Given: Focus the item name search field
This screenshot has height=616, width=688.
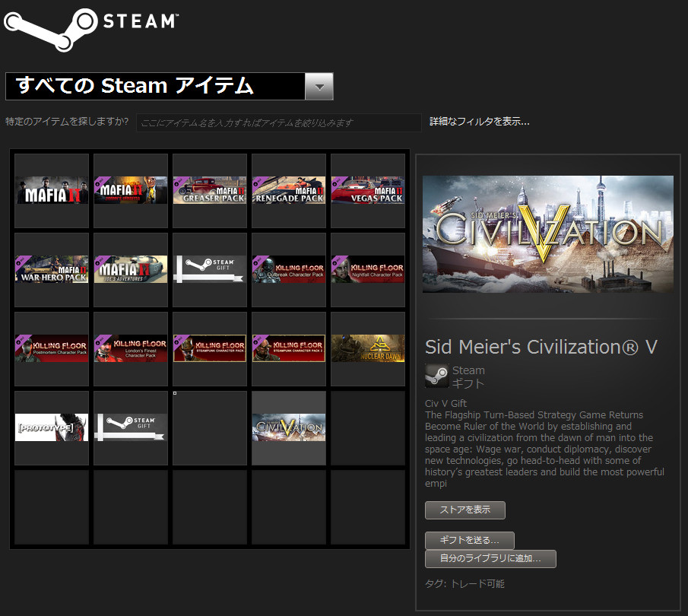Looking at the screenshot, I should click(x=279, y=122).
